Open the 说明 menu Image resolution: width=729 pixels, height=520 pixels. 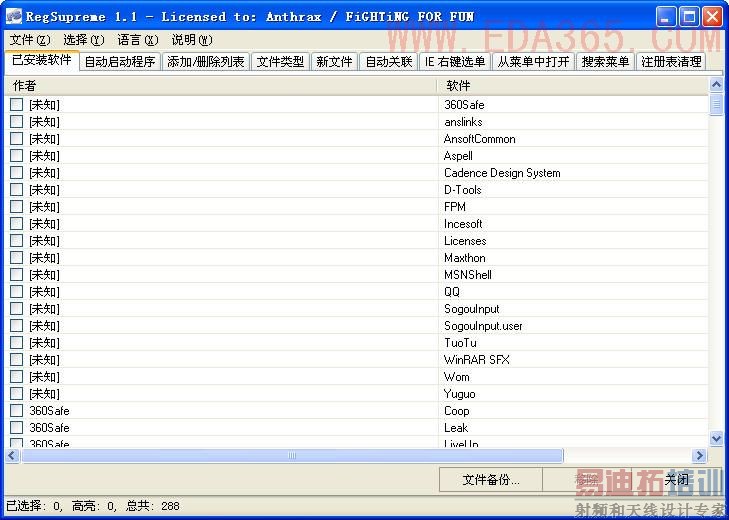click(192, 40)
